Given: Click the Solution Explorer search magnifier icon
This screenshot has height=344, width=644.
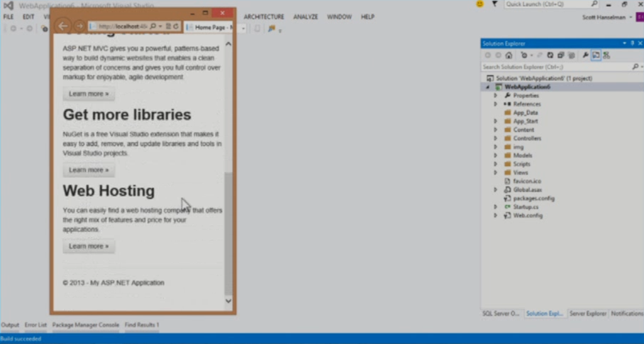Looking at the screenshot, I should pyautogui.click(x=635, y=67).
